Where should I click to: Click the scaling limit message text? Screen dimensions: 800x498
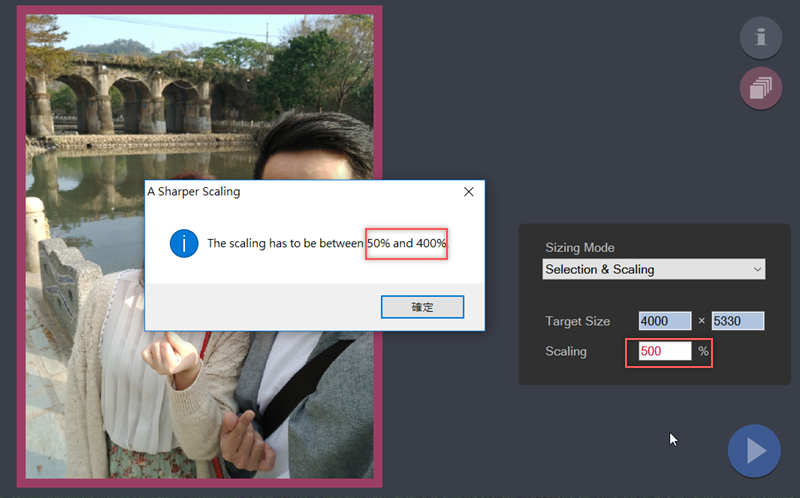(327, 243)
